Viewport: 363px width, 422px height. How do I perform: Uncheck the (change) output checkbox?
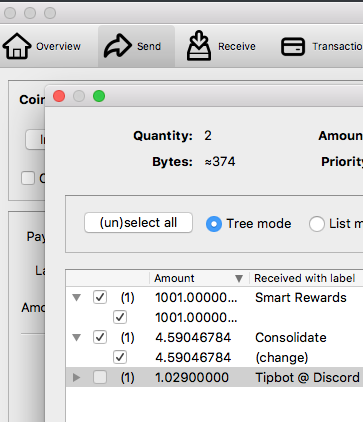[120, 357]
